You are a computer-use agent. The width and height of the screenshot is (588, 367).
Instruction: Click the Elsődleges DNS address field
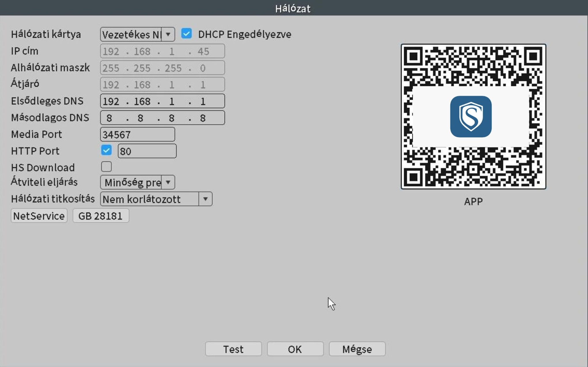[x=162, y=101]
